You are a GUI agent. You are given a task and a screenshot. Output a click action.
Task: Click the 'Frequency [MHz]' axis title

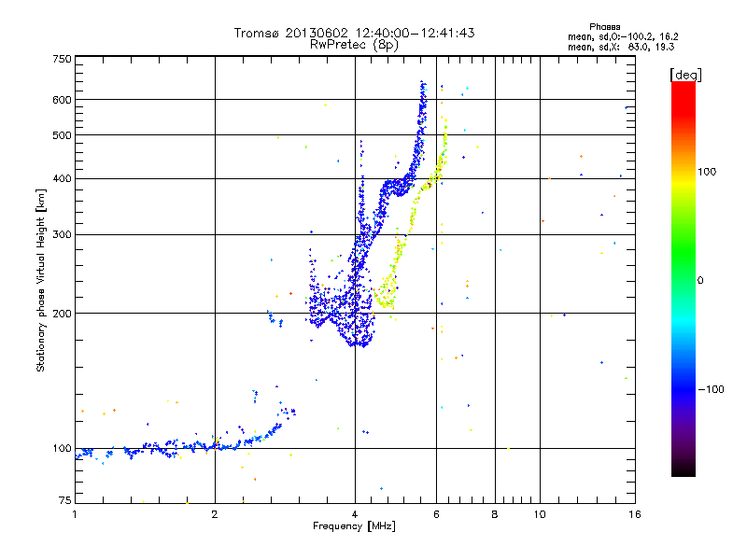pyautogui.click(x=354, y=526)
